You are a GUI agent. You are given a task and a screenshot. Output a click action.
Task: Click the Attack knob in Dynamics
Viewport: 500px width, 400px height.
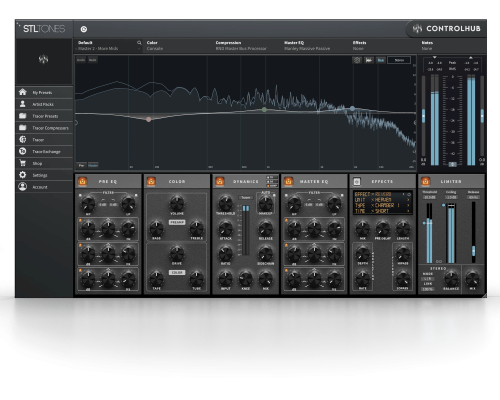click(225, 229)
